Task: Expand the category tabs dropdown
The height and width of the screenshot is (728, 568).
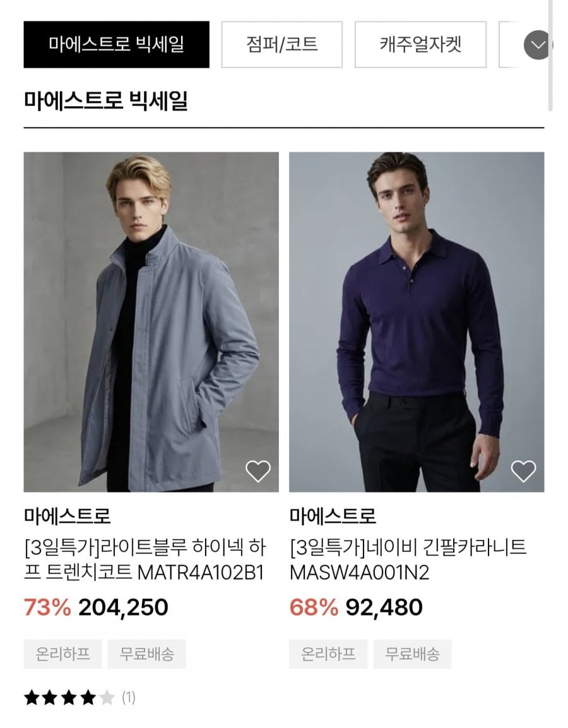Action: 538,45
